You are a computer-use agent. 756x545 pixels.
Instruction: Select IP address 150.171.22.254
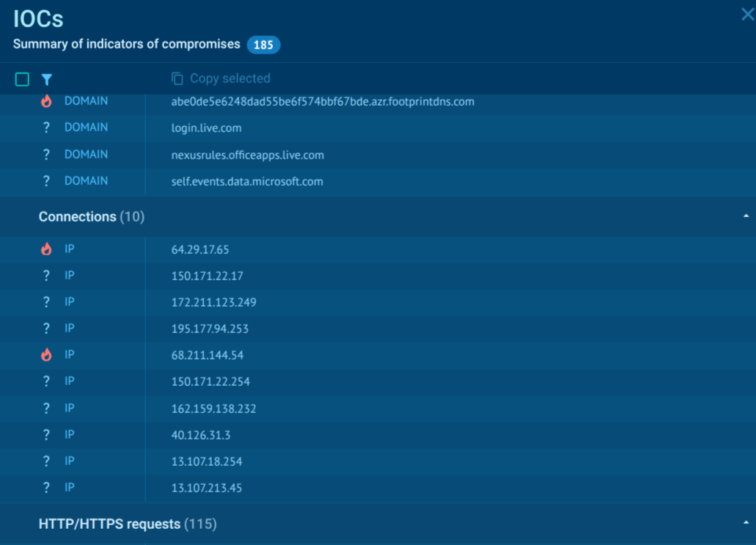tap(210, 382)
